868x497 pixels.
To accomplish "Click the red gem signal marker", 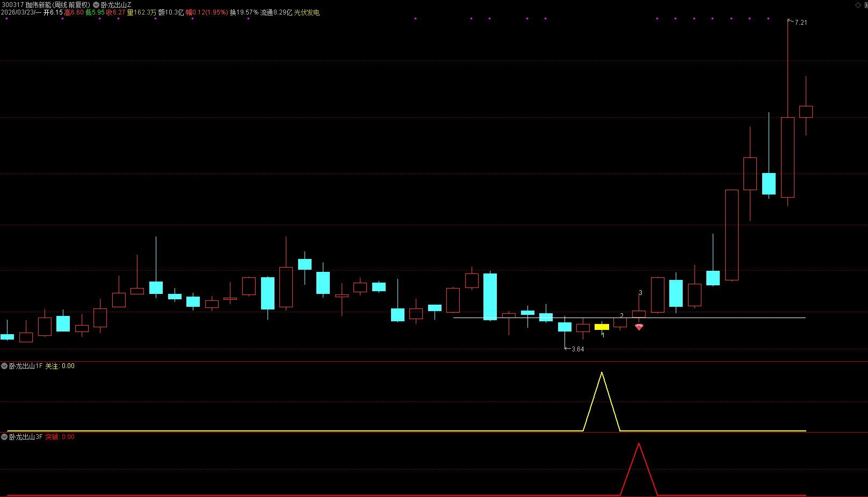I will click(x=639, y=327).
